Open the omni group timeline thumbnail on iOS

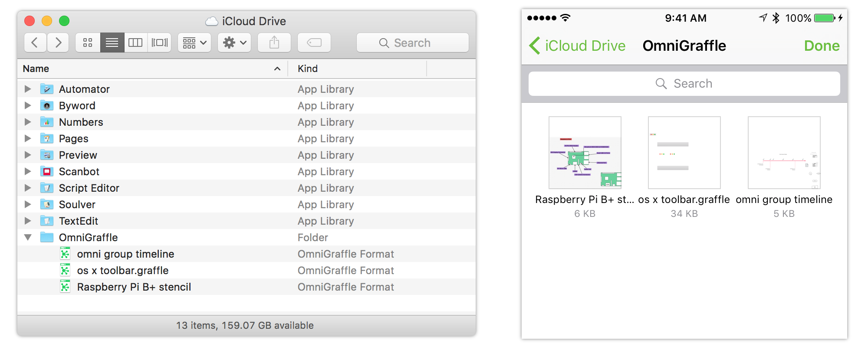point(784,153)
